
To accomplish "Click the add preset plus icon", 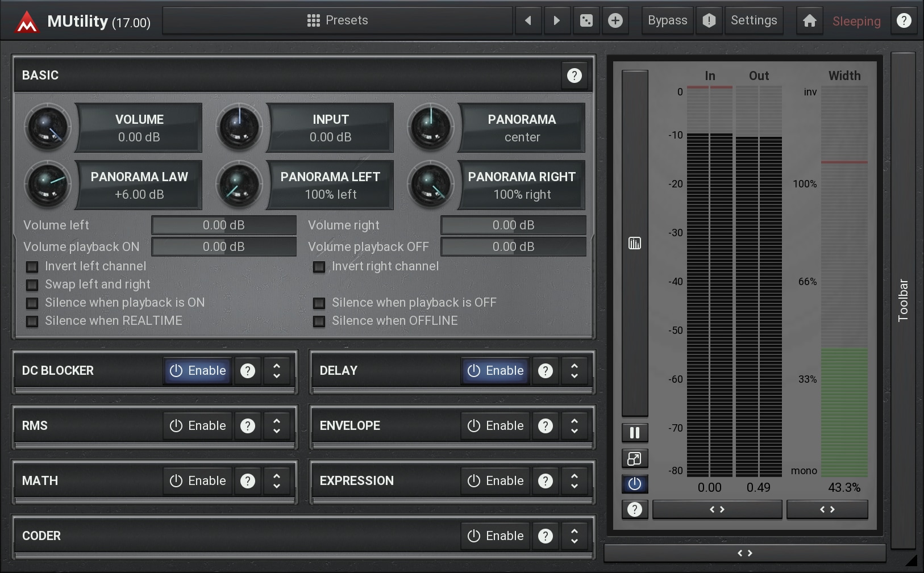I will click(x=615, y=21).
